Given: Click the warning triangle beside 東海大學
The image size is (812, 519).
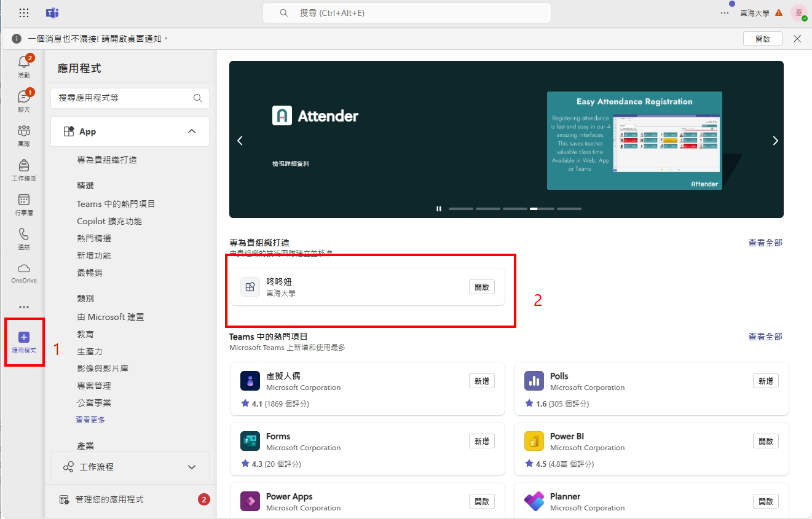Looking at the screenshot, I should 779,12.
